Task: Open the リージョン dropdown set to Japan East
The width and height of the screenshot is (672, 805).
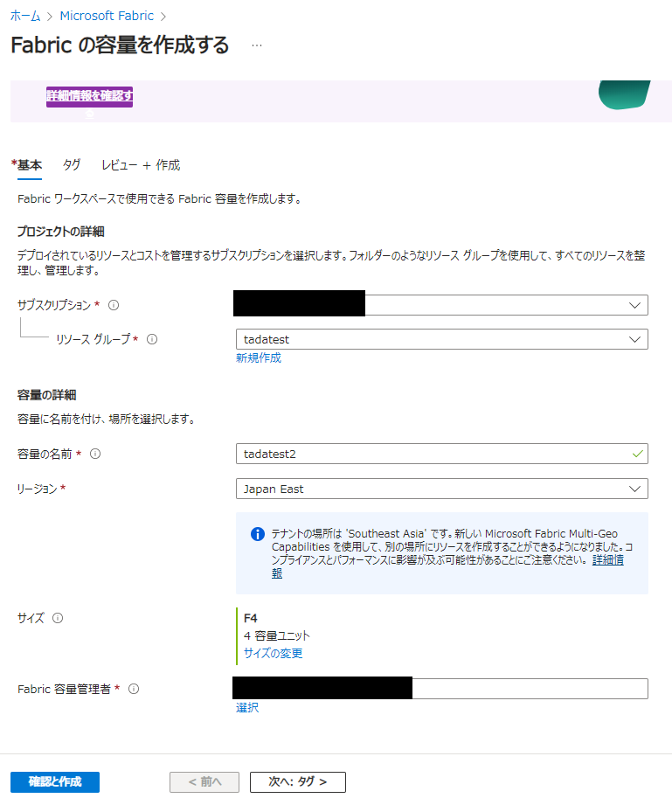Action: coord(441,489)
